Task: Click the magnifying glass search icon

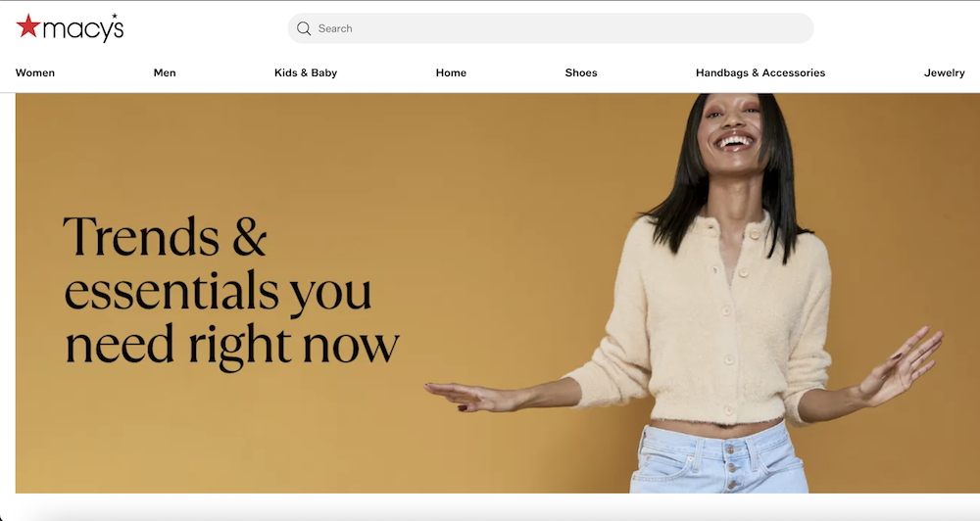Action: tap(304, 28)
